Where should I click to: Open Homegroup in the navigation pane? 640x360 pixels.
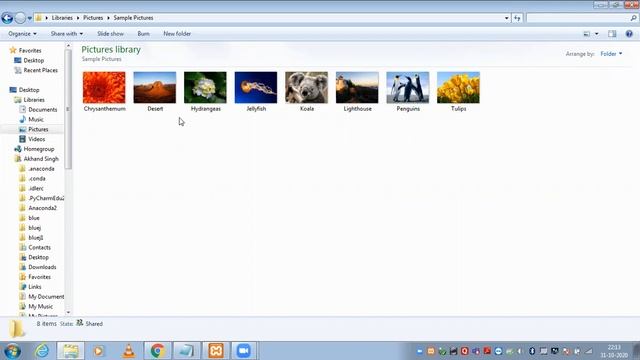pyautogui.click(x=38, y=149)
